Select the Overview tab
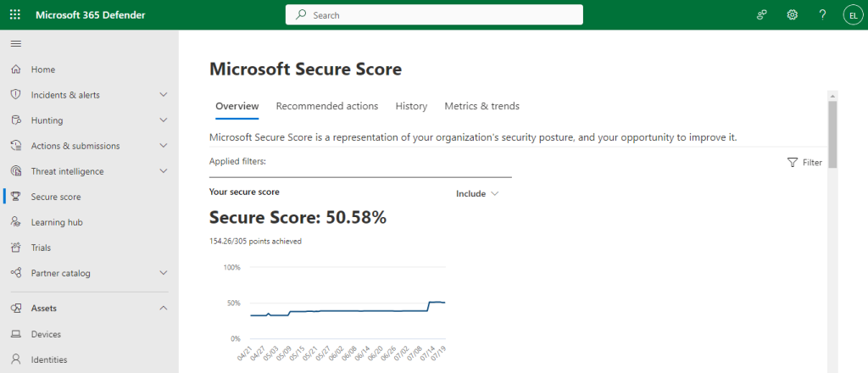This screenshot has width=868, height=373. click(x=237, y=106)
